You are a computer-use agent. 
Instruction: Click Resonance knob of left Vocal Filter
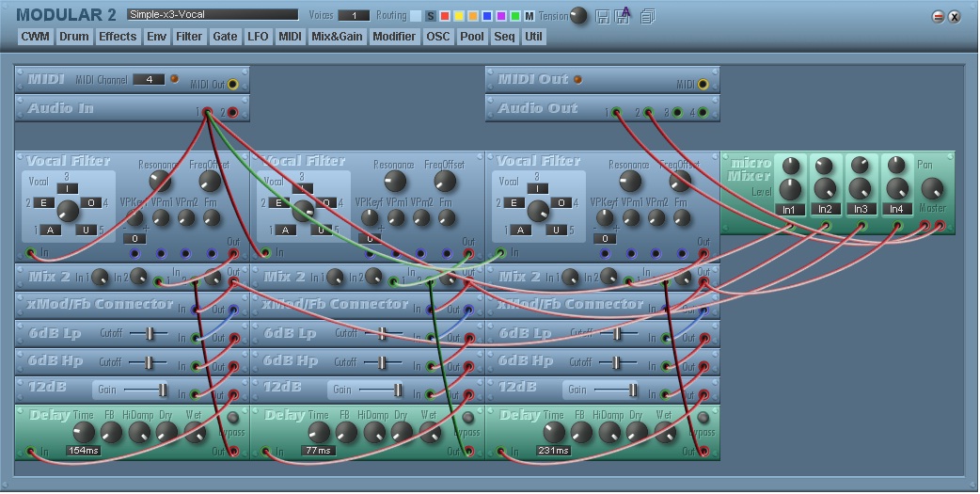(x=160, y=182)
